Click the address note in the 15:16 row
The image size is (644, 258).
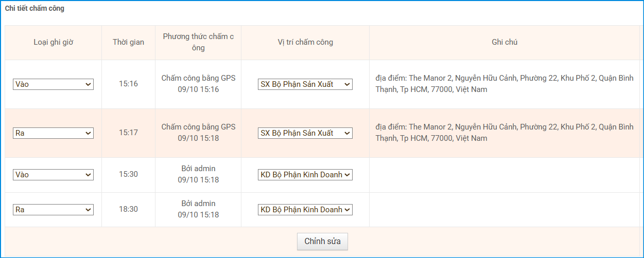[504, 84]
